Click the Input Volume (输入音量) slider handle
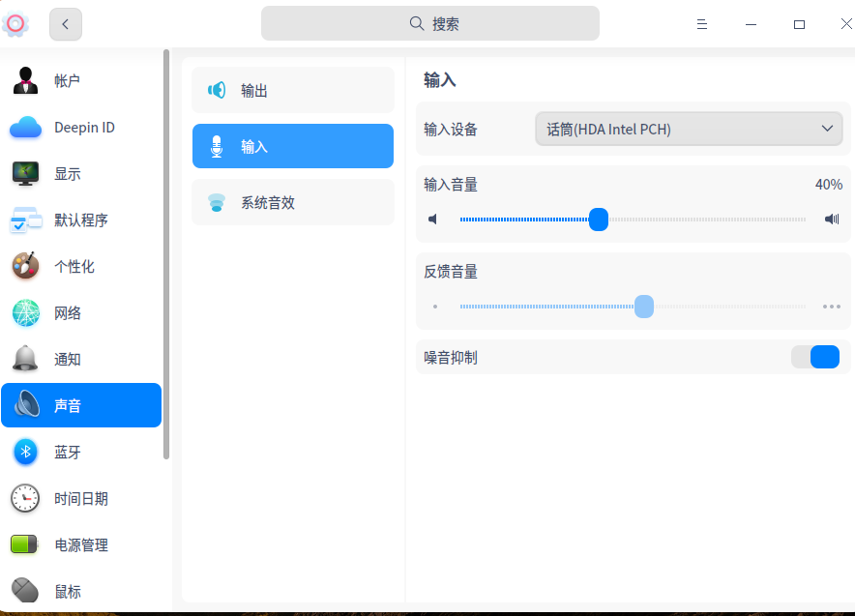 [x=598, y=220]
